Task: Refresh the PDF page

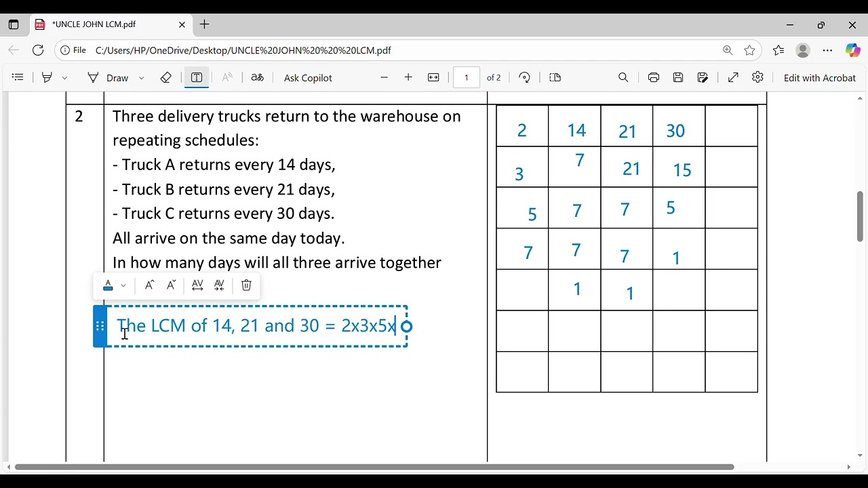Action: pyautogui.click(x=38, y=50)
